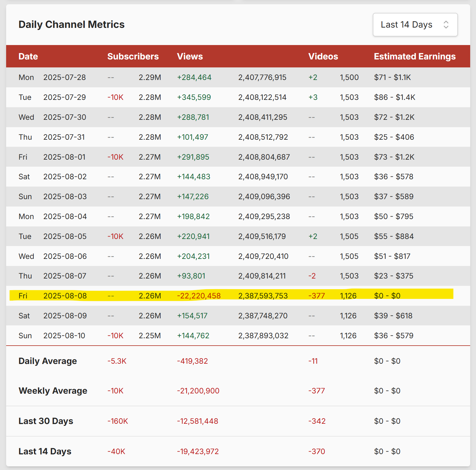Click the +345,599 views value
Viewport: 476px width, 470px height.
(x=194, y=97)
